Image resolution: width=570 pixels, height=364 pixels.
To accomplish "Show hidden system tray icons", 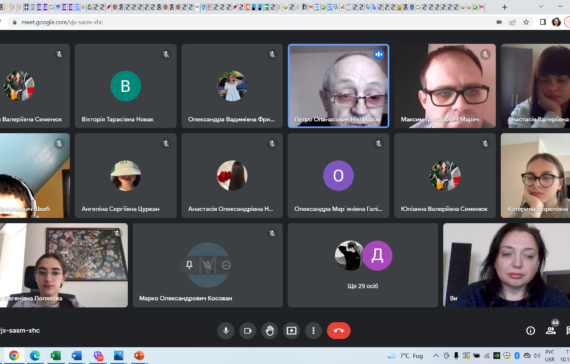I will click(436, 356).
